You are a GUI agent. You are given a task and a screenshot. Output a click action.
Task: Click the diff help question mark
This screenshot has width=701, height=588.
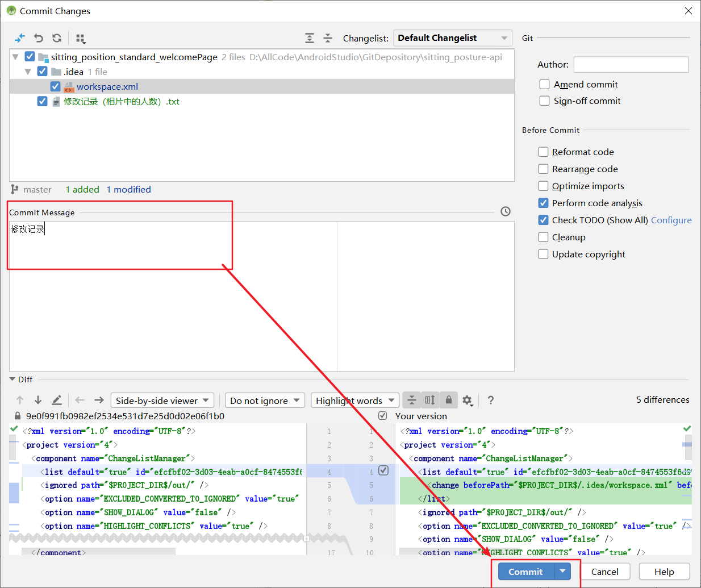[x=491, y=400]
